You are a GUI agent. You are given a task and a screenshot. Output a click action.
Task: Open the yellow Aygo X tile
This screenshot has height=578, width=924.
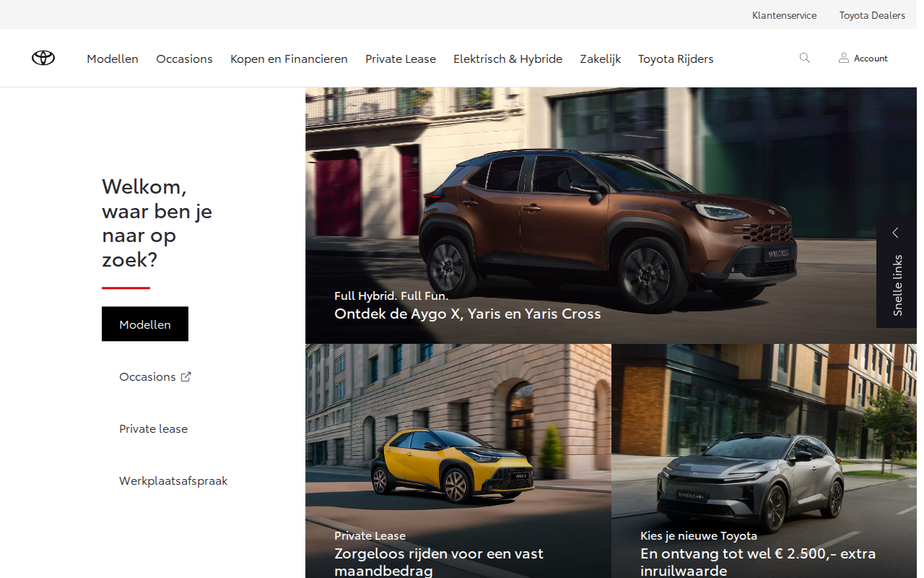(x=458, y=461)
